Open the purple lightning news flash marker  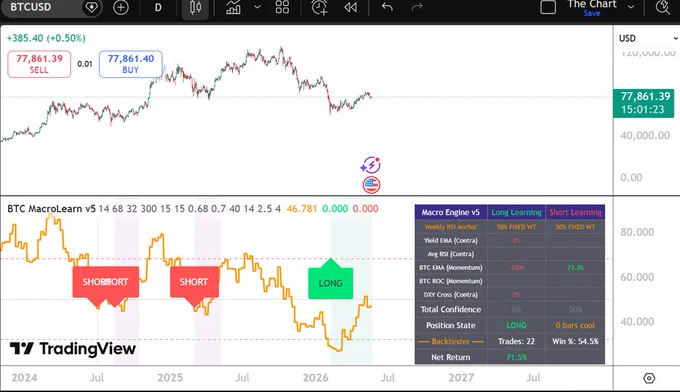[371, 165]
